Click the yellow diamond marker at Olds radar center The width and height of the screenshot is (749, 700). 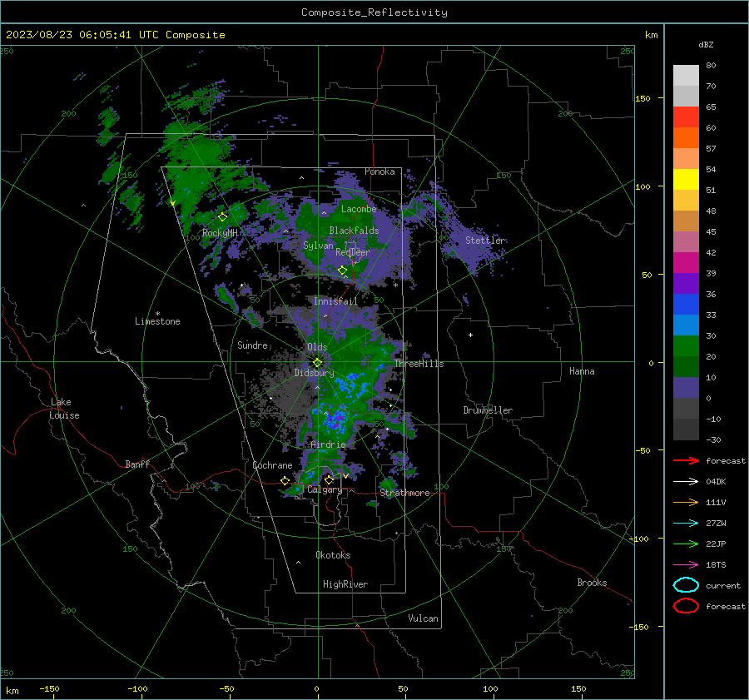click(x=317, y=362)
